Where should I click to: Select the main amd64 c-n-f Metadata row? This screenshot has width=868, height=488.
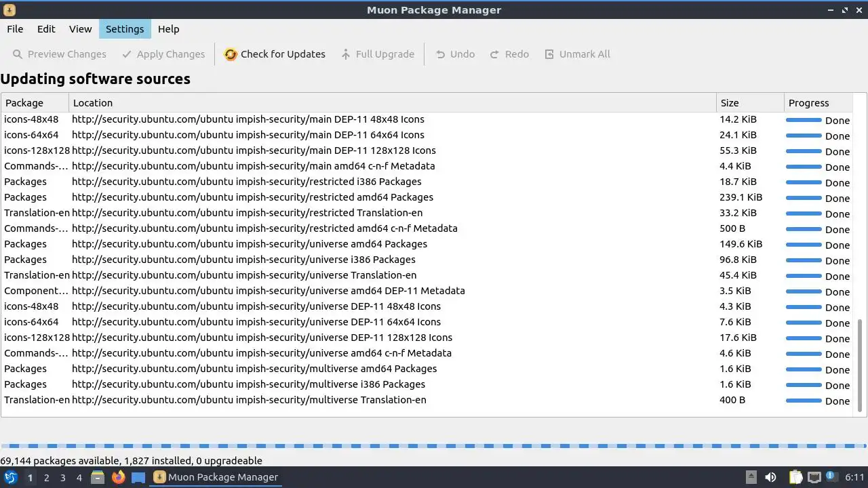[427, 166]
